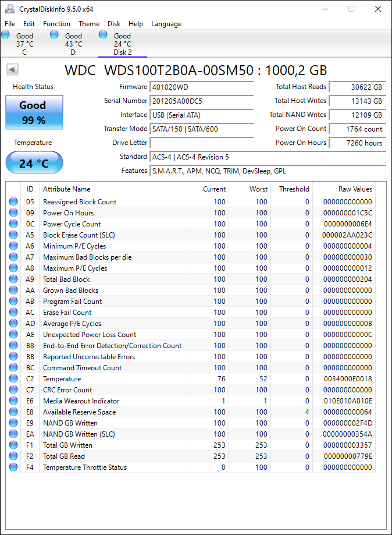Click raw value 010E010A010E

point(348,401)
